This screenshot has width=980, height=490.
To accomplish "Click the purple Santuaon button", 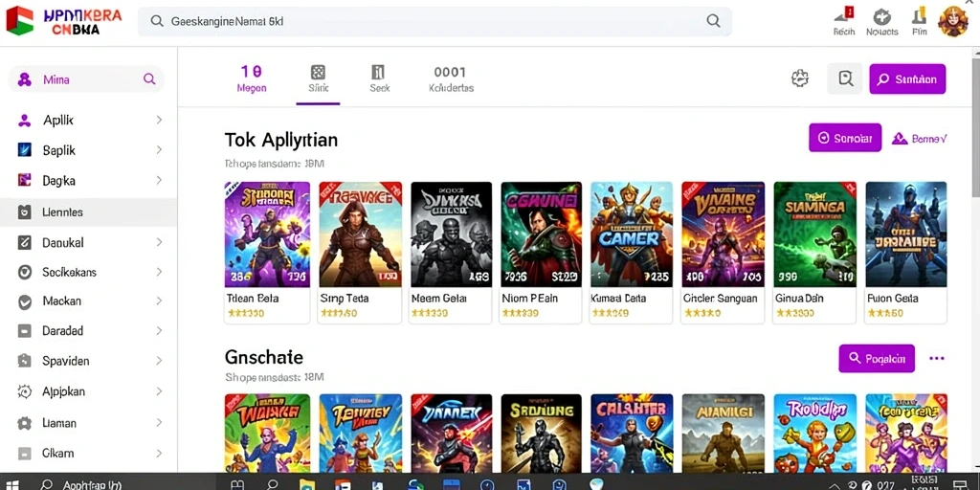I will [x=907, y=78].
